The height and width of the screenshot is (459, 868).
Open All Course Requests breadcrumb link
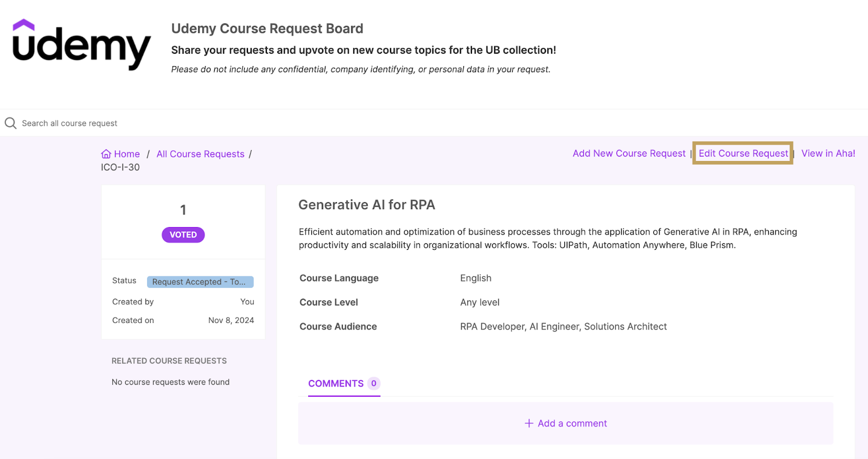pos(200,154)
